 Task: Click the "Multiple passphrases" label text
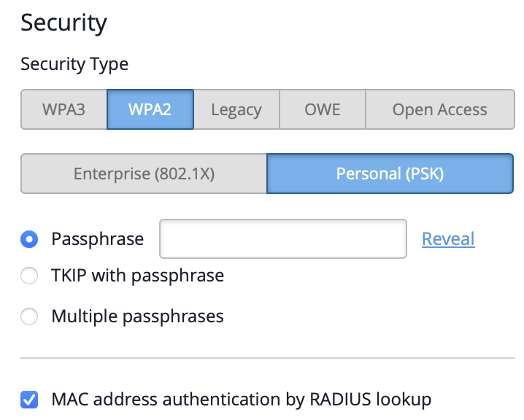[137, 316]
